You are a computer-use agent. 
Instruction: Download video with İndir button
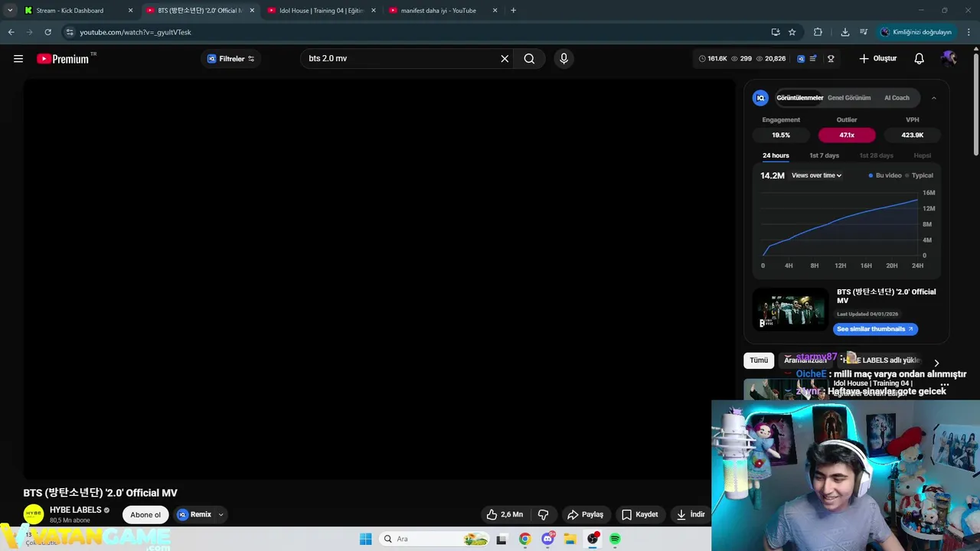tap(690, 514)
